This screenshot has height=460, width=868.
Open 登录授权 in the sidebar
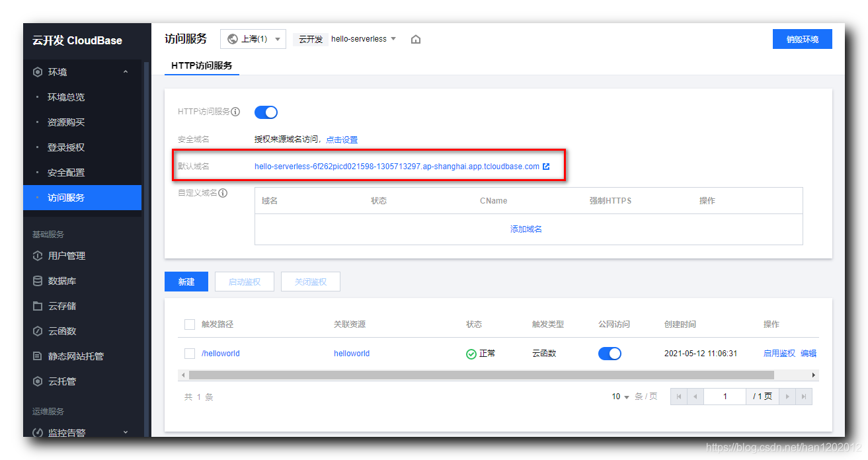(x=66, y=147)
